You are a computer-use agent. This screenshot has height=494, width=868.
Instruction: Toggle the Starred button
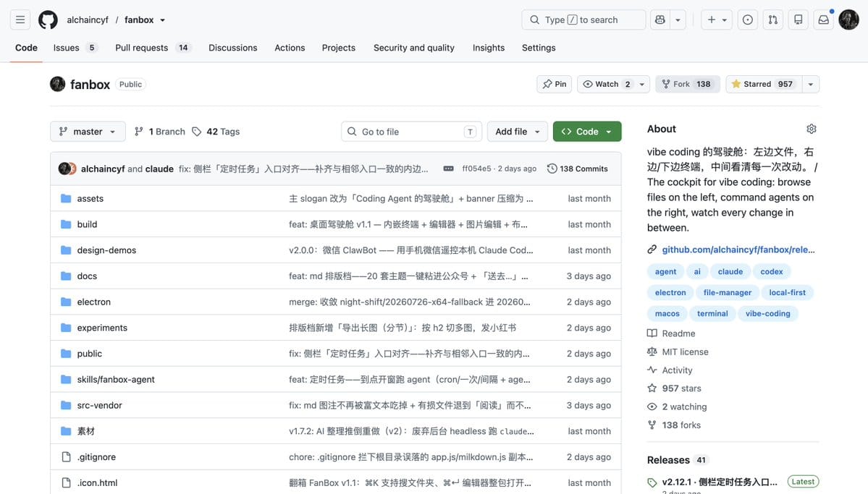tap(763, 84)
